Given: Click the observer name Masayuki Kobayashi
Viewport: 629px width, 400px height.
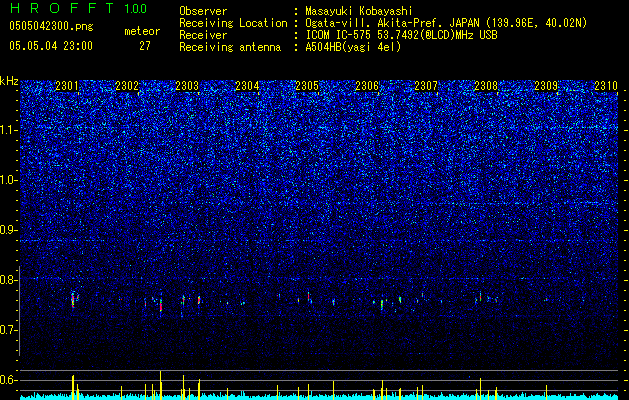Looking at the screenshot, I should point(359,11).
